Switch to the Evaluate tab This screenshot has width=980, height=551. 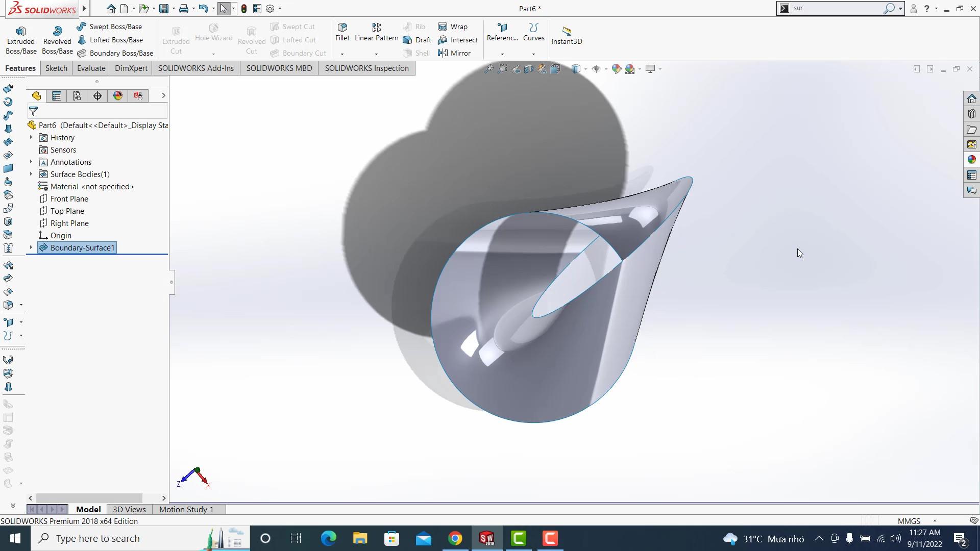91,68
